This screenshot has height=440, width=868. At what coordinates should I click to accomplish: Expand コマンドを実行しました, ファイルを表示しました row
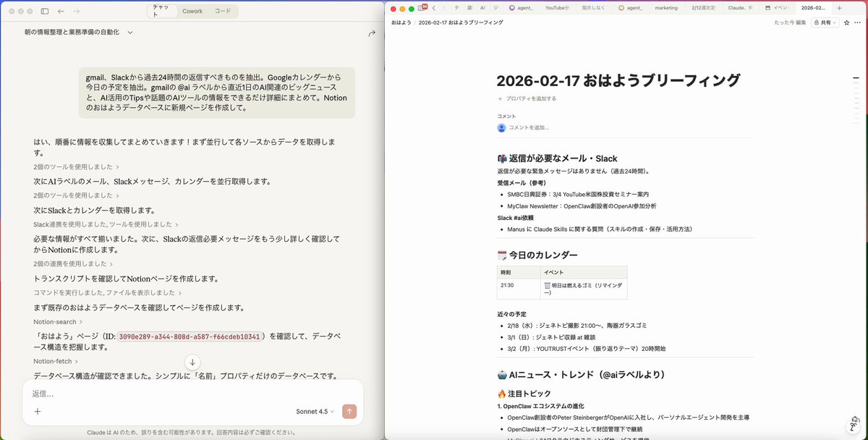[107, 292]
